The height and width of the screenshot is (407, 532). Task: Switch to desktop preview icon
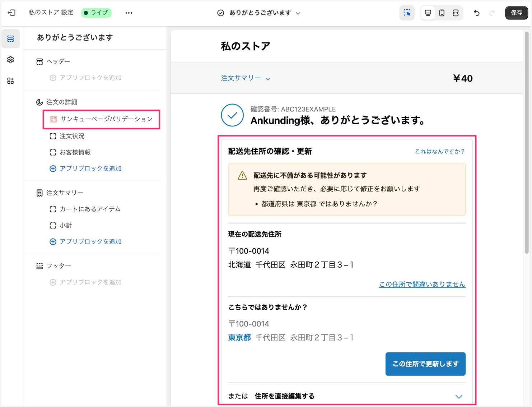click(428, 13)
